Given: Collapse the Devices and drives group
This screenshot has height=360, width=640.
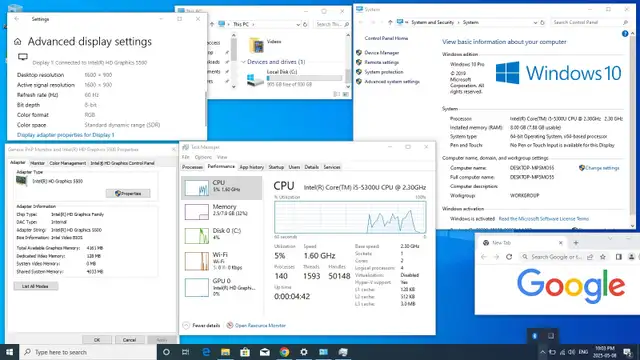Looking at the screenshot, I should (x=243, y=62).
